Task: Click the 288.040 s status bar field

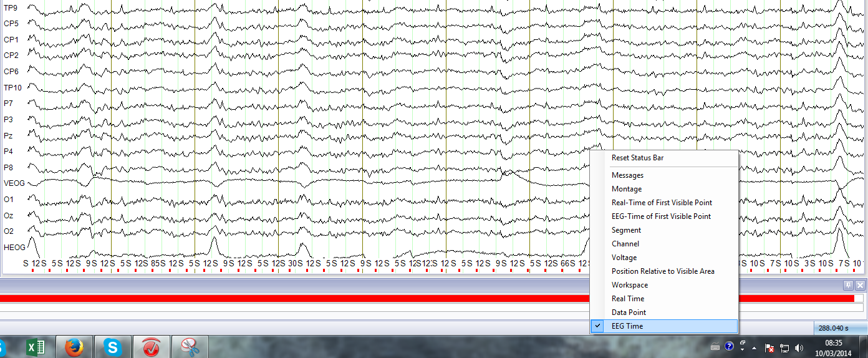Action: 839,328
